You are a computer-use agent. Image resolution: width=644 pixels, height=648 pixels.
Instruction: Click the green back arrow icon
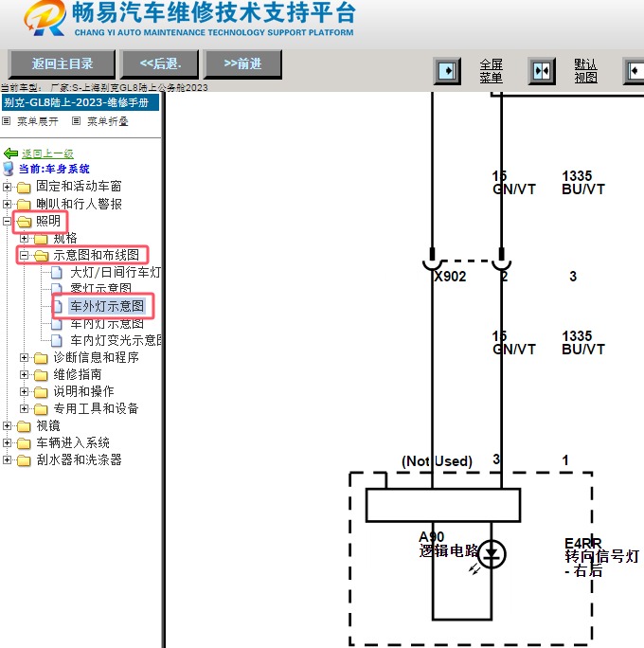pyautogui.click(x=10, y=153)
